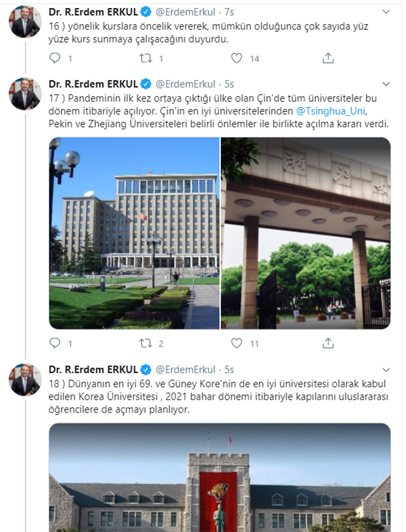Open options chevron on tweet 18
Image resolution: width=406 pixels, height=532 pixels.
coord(386,370)
